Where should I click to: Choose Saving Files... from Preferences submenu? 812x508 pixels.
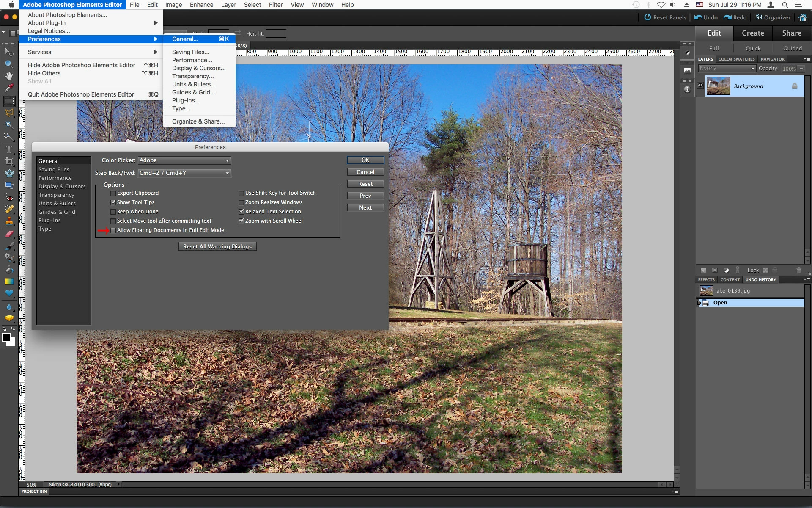[x=190, y=52]
